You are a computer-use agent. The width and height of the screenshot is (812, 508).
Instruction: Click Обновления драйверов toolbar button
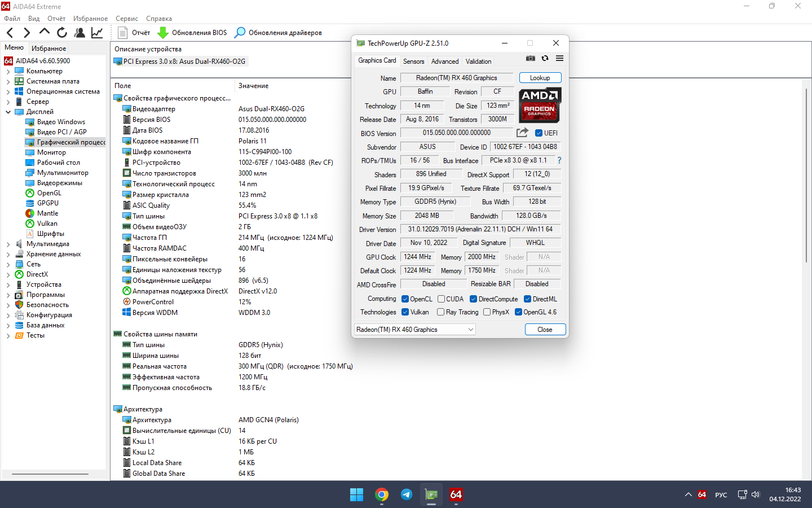(x=278, y=33)
